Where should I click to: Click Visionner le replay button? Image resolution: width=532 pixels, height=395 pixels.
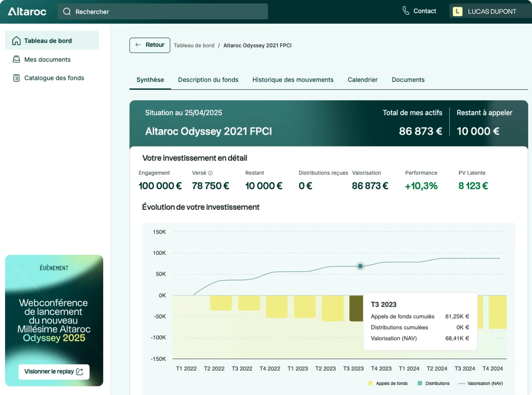point(54,371)
